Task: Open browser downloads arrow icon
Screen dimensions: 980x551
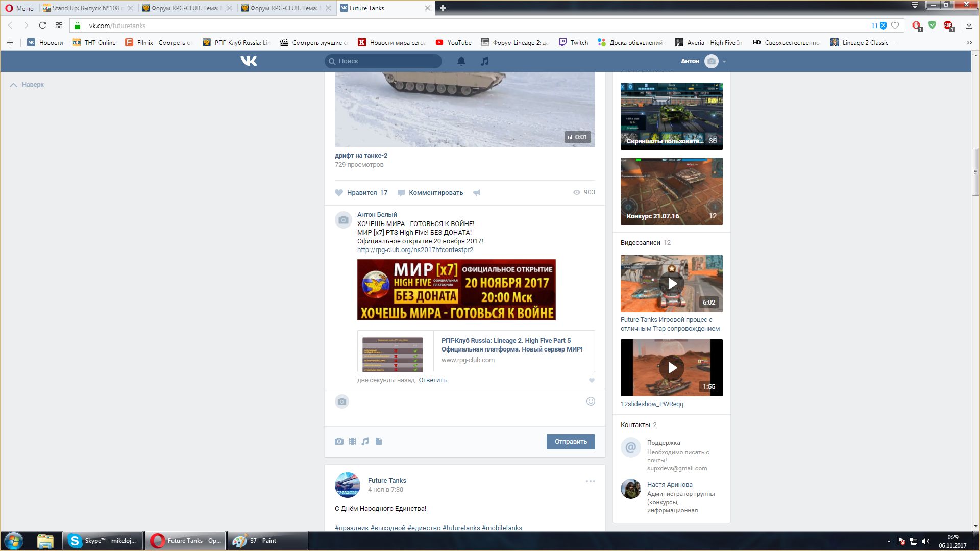Action: pyautogui.click(x=968, y=26)
